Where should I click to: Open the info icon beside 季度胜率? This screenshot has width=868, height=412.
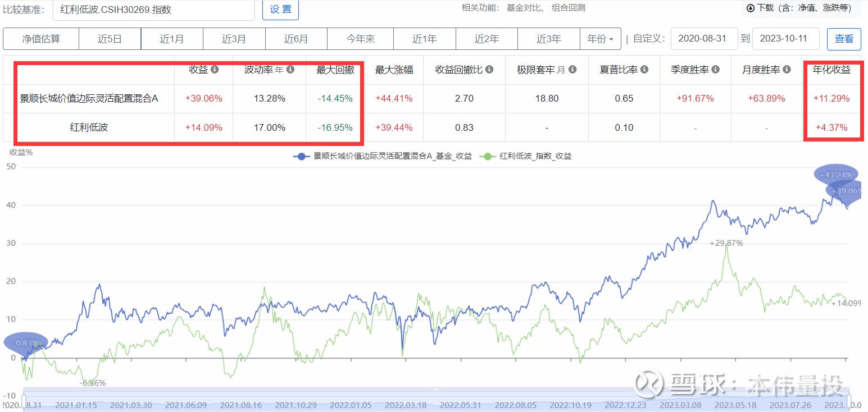(x=715, y=70)
